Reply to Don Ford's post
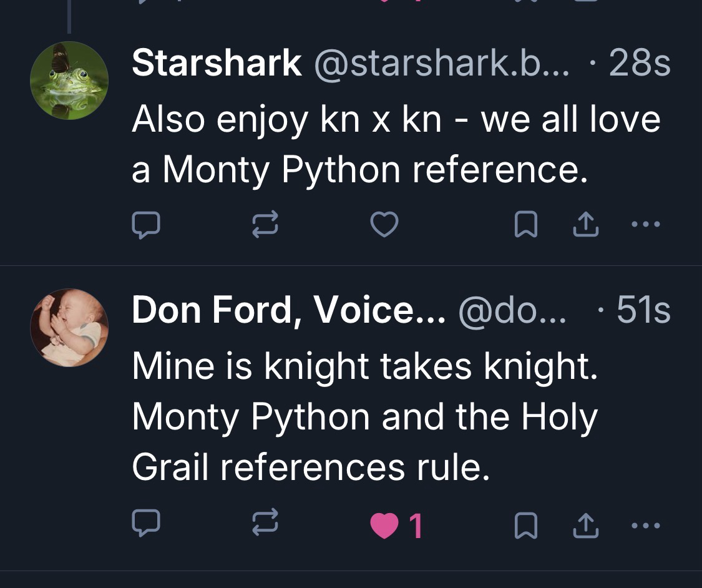This screenshot has height=588, width=702. pyautogui.click(x=146, y=524)
